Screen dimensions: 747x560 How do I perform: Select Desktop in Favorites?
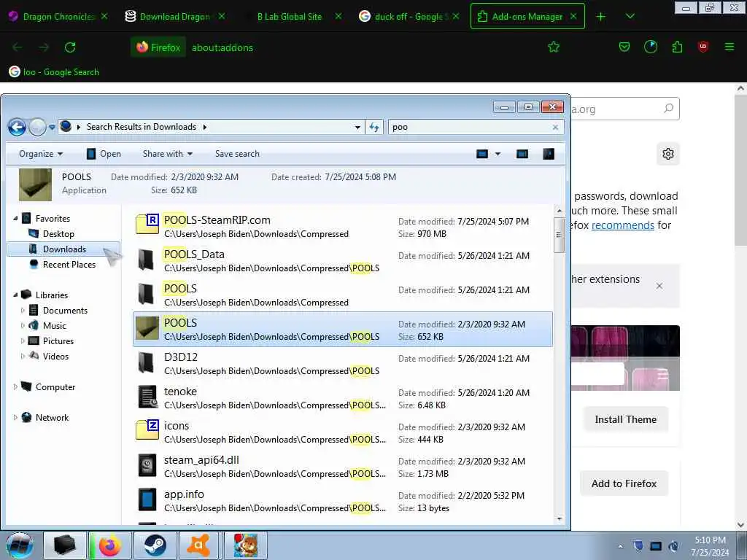[x=58, y=234]
